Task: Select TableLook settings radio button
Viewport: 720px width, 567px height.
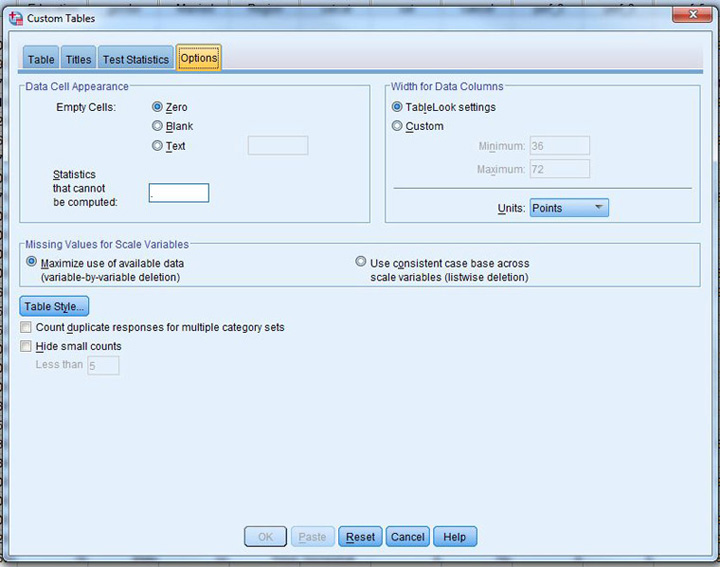Action: 398,107
